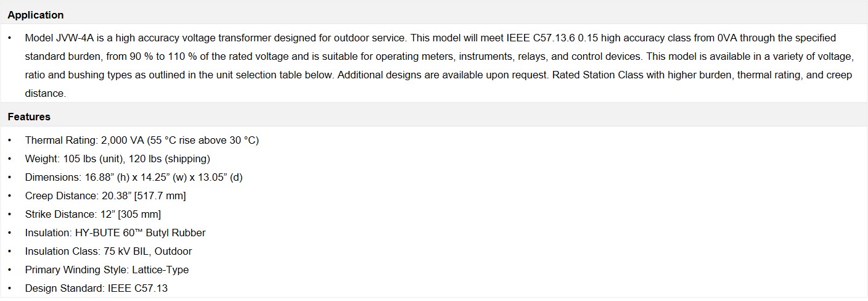Click the bullet before Model JVW-4A paragraph

click(x=10, y=38)
